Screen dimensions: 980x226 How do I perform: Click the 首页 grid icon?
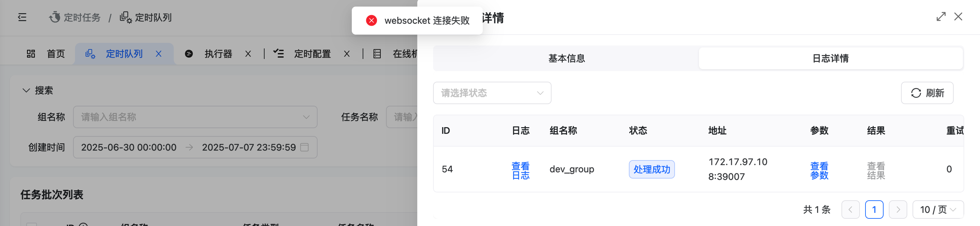click(x=31, y=54)
